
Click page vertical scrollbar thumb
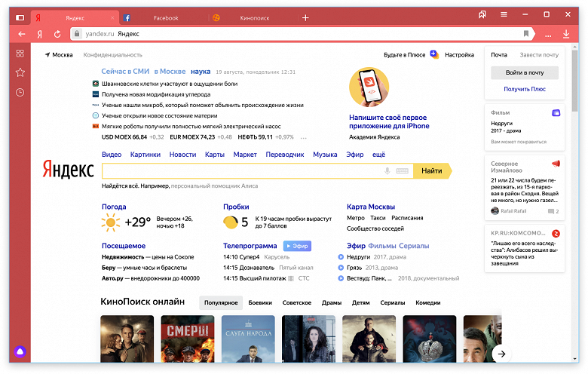click(x=575, y=81)
